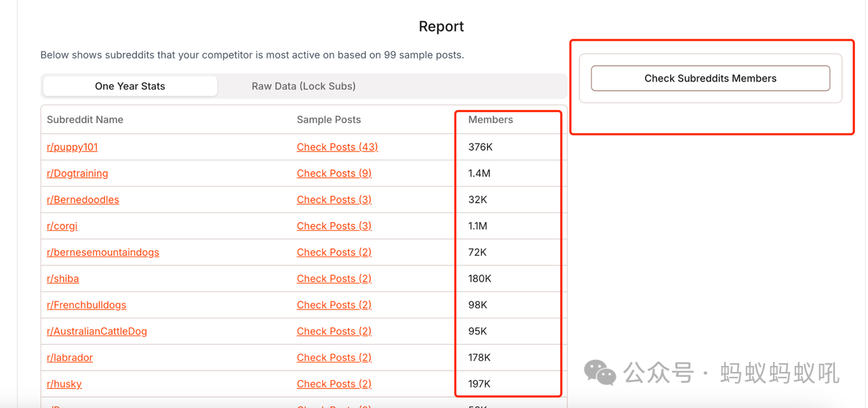
Task: Open the r/corgi subreddit link
Action: pyautogui.click(x=62, y=226)
